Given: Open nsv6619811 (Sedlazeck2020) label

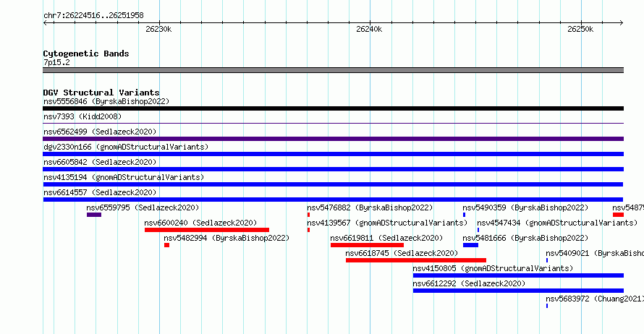Looking at the screenshot, I should tap(386, 238).
